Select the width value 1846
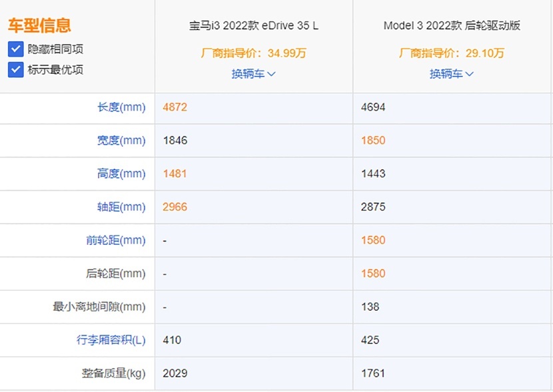The width and height of the screenshot is (553, 392). coord(175,140)
